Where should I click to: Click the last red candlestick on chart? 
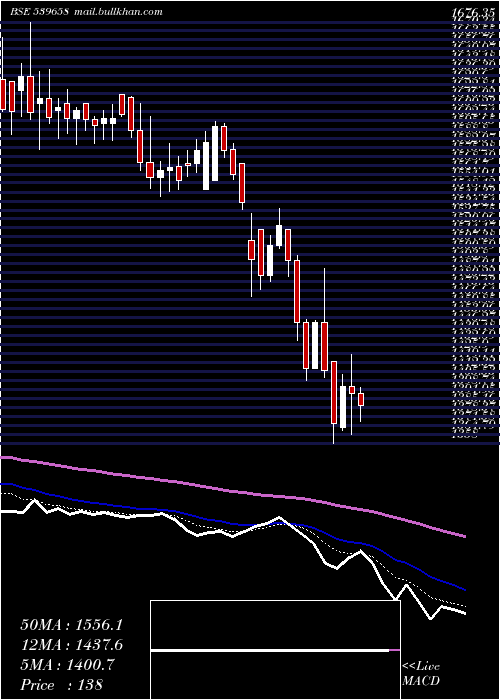[361, 400]
